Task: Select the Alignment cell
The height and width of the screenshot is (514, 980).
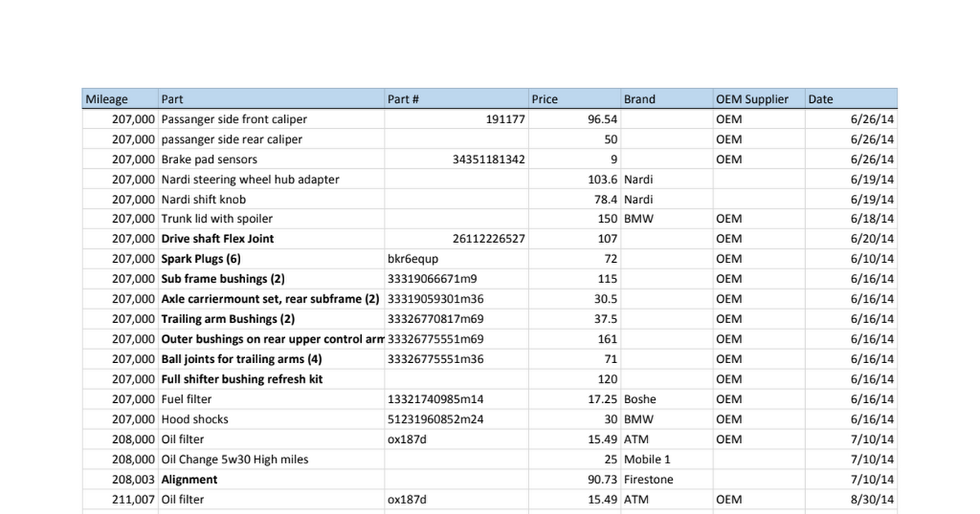Action: coord(271,479)
